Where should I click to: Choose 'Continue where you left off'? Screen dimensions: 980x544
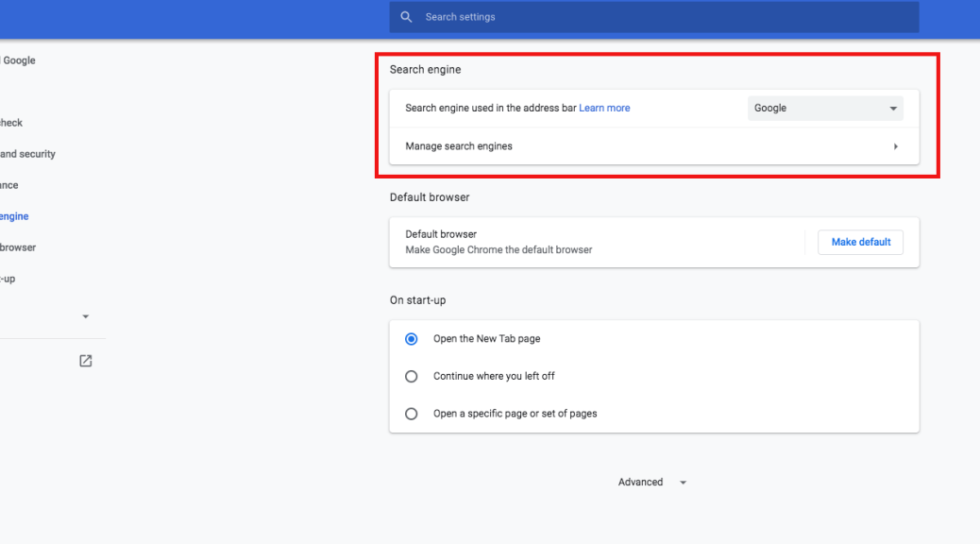pos(412,376)
